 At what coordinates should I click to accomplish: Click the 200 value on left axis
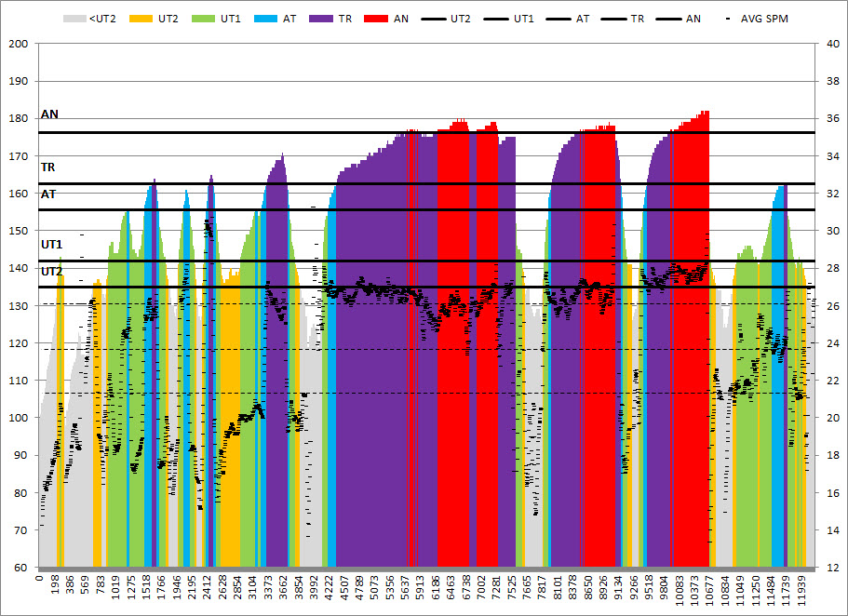20,44
